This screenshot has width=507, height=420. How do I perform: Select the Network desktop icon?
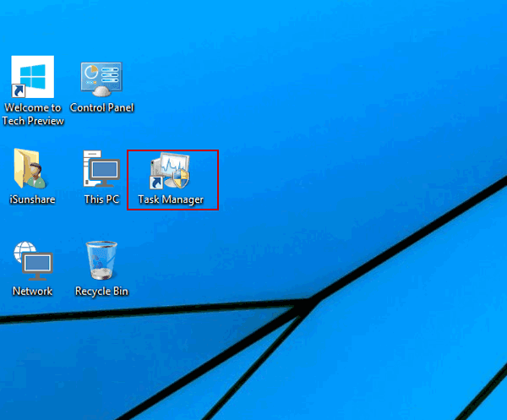(x=33, y=261)
